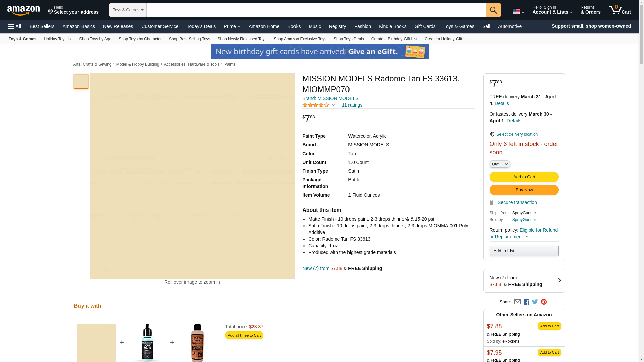Open the All hamburger menu
The width and height of the screenshot is (644, 362).
pyautogui.click(x=15, y=26)
